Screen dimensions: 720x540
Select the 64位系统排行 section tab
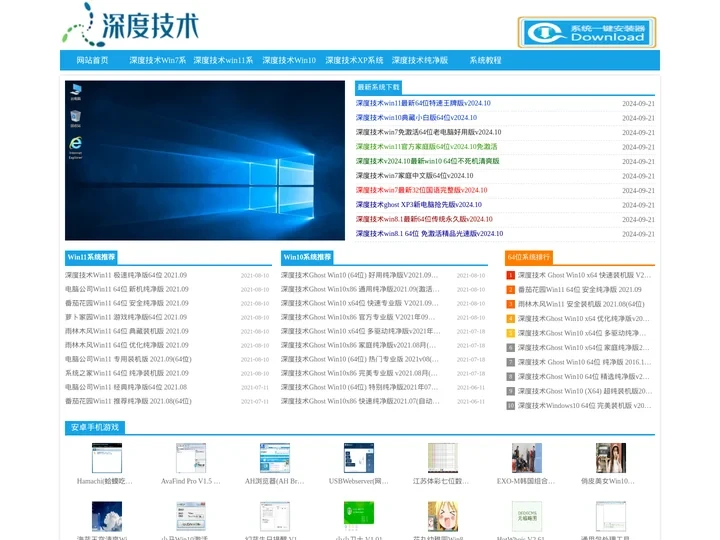click(529, 257)
